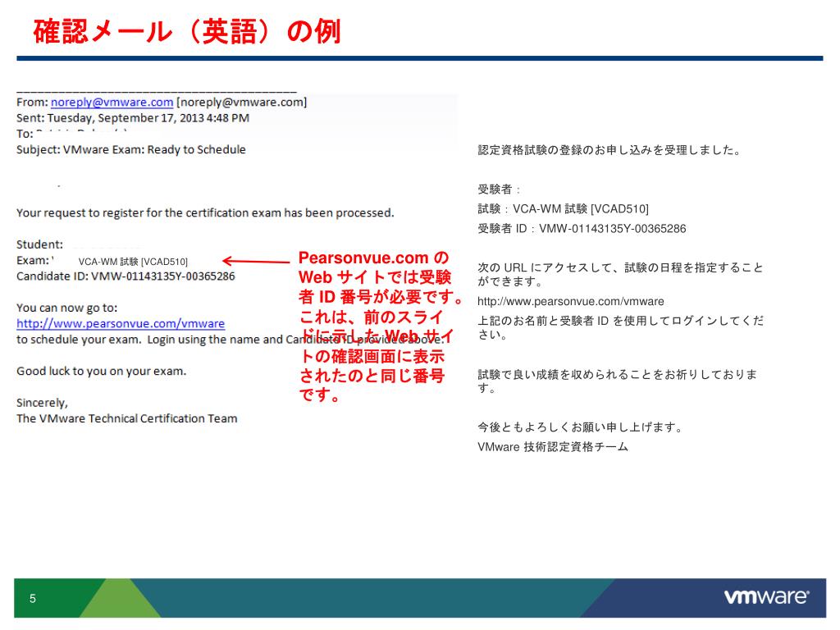Image resolution: width=840 pixels, height=630 pixels.
Task: Click the Sincerely, closing line
Action: 43,403
